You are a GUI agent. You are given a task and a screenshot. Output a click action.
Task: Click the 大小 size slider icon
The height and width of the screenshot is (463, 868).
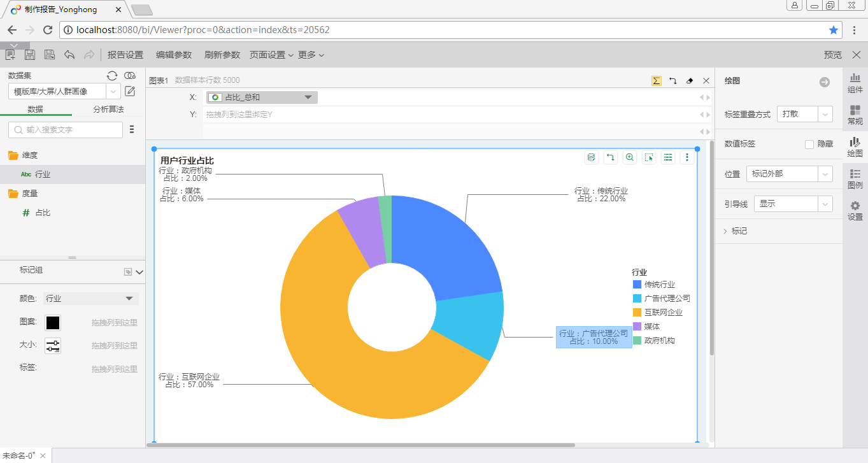click(x=53, y=346)
